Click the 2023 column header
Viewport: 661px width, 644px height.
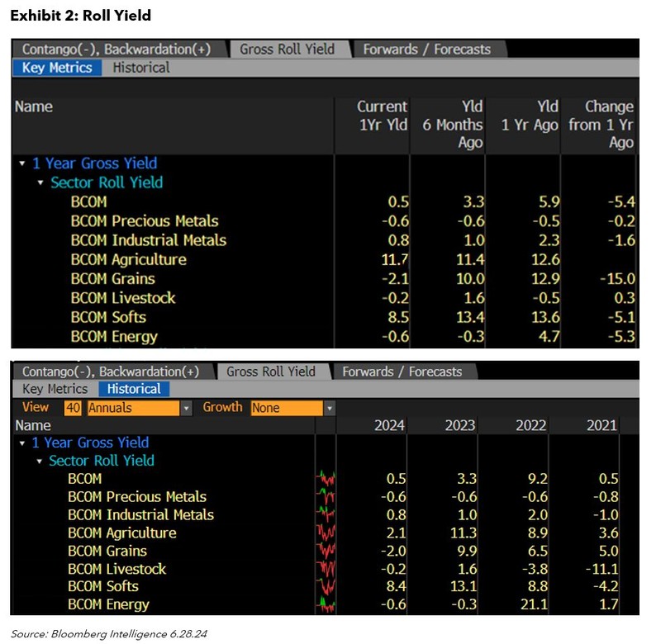[x=460, y=426]
